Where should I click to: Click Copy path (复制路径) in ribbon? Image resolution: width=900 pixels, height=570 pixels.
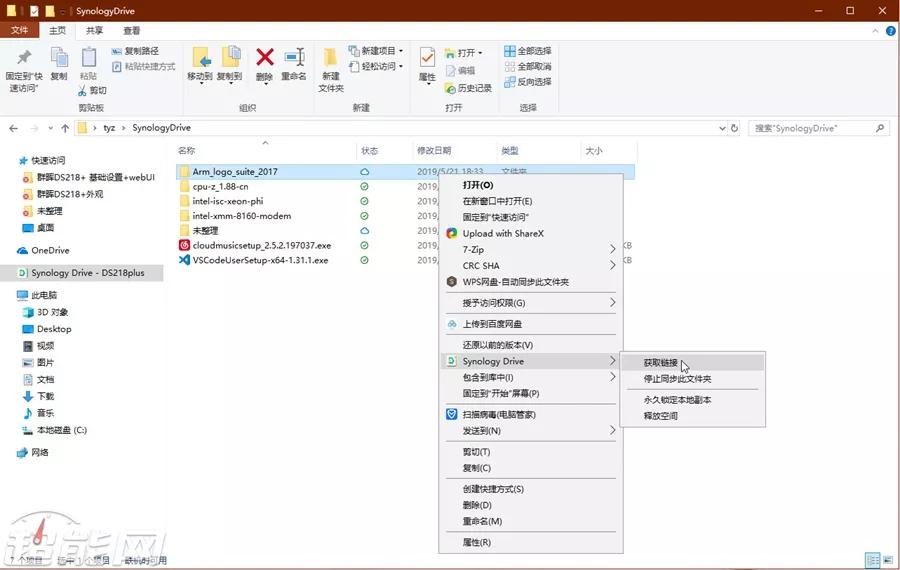tap(135, 51)
